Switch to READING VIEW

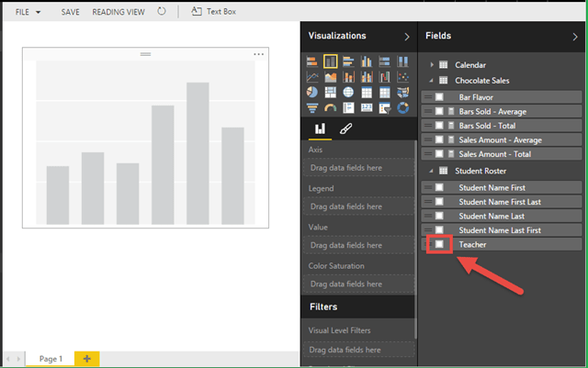point(119,11)
